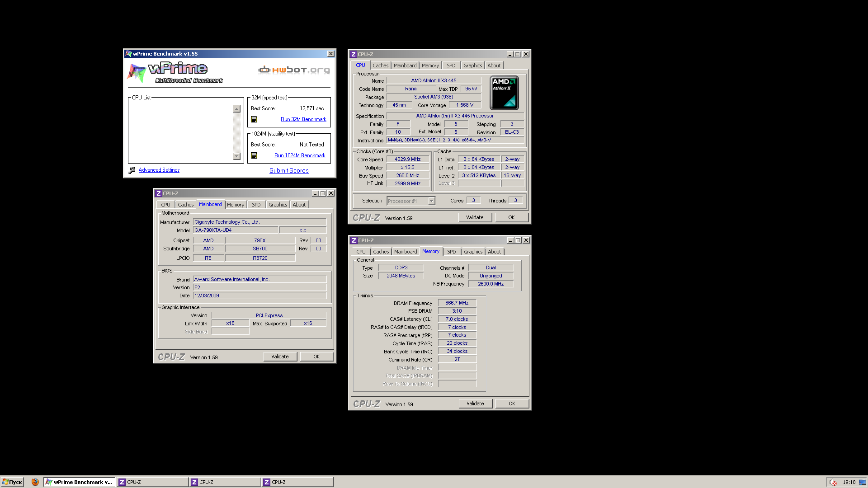Viewport: 868px width, 488px height.
Task: Click the CPU List scroll down arrow
Action: (x=237, y=156)
